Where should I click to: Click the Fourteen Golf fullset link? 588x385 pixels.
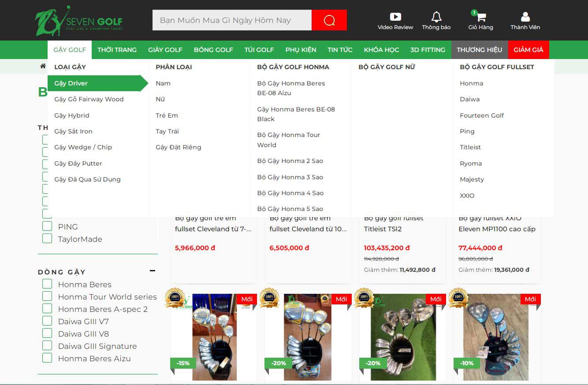[x=482, y=115]
